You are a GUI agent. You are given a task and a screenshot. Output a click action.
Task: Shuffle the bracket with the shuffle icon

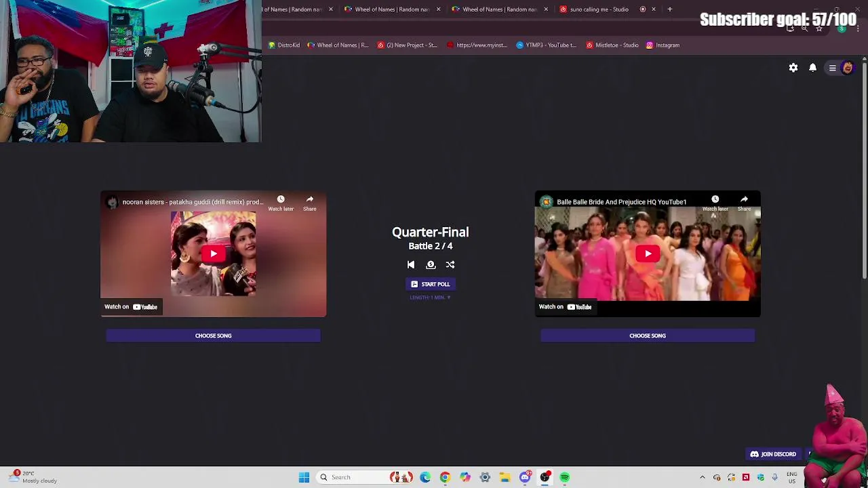[450, 265]
